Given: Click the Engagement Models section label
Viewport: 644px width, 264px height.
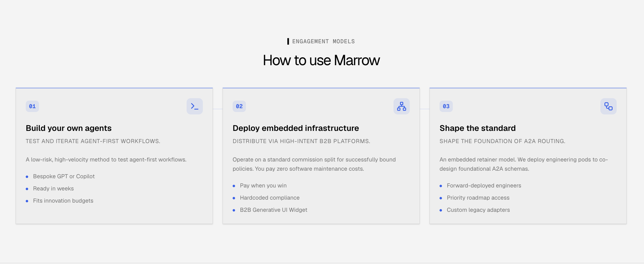Looking at the screenshot, I should (323, 42).
